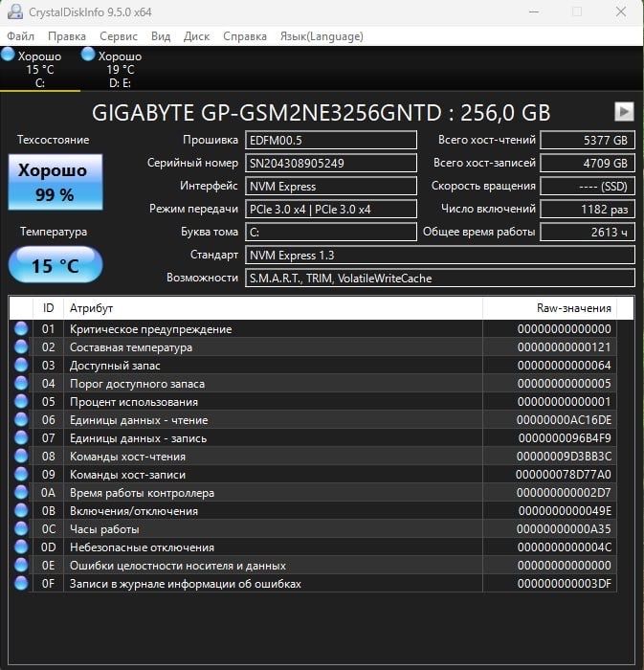
Task: Click status icon for Включения/отключения row
Action: coord(21,510)
